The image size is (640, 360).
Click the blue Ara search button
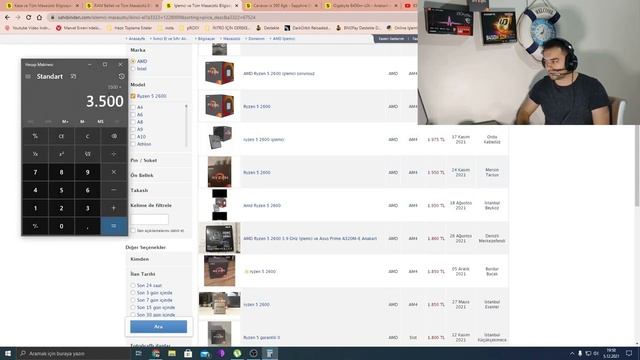[x=158, y=327]
